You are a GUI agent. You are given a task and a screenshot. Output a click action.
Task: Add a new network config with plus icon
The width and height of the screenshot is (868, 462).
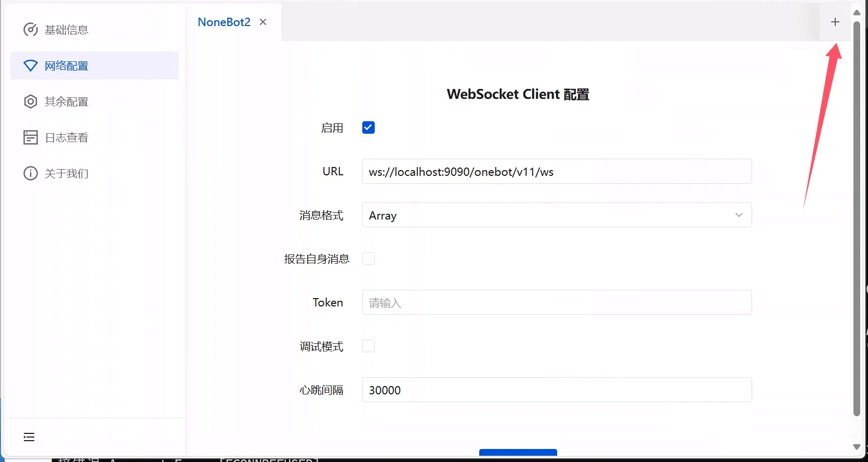835,22
